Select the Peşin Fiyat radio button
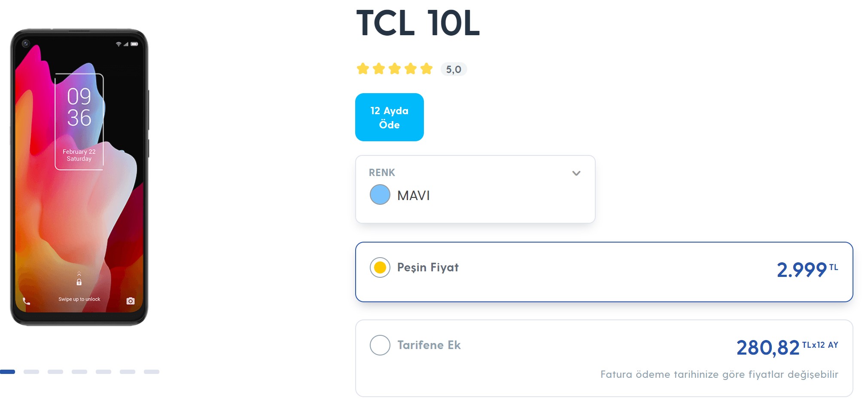The image size is (868, 407). pos(380,267)
